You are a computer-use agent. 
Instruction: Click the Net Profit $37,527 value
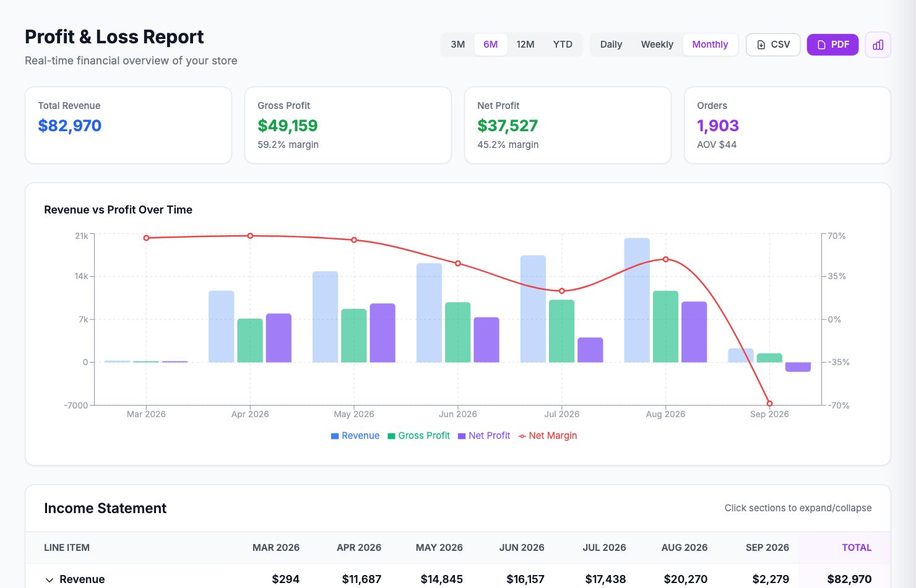click(x=508, y=126)
